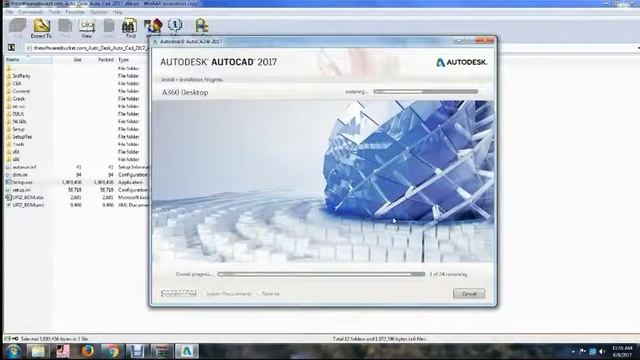
Task: Click the folder icon of the Crack row
Action: 9,99
